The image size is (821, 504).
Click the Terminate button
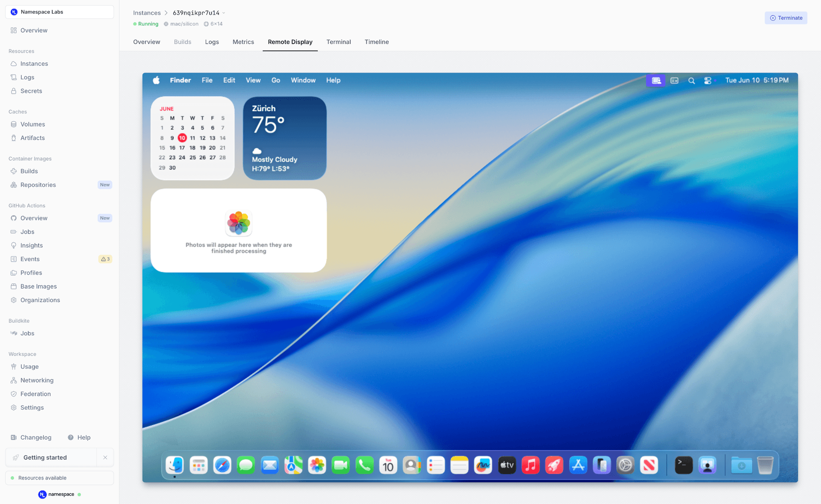click(786, 18)
